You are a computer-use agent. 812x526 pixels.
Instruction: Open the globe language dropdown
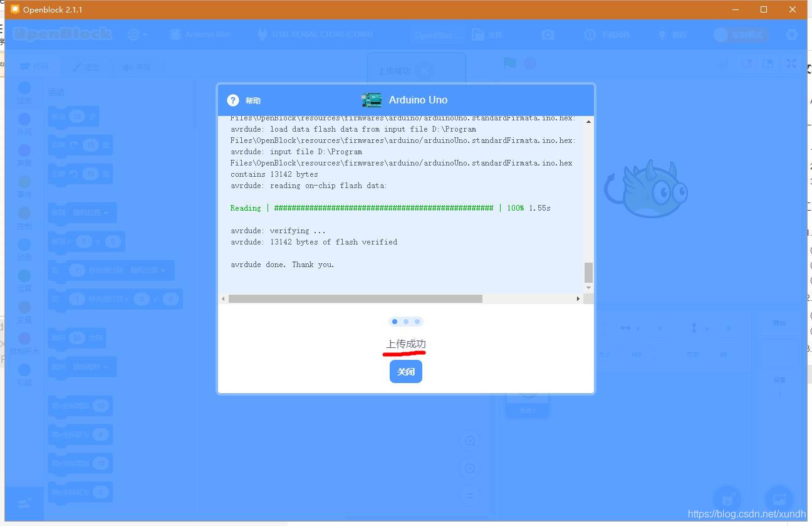pyautogui.click(x=137, y=35)
